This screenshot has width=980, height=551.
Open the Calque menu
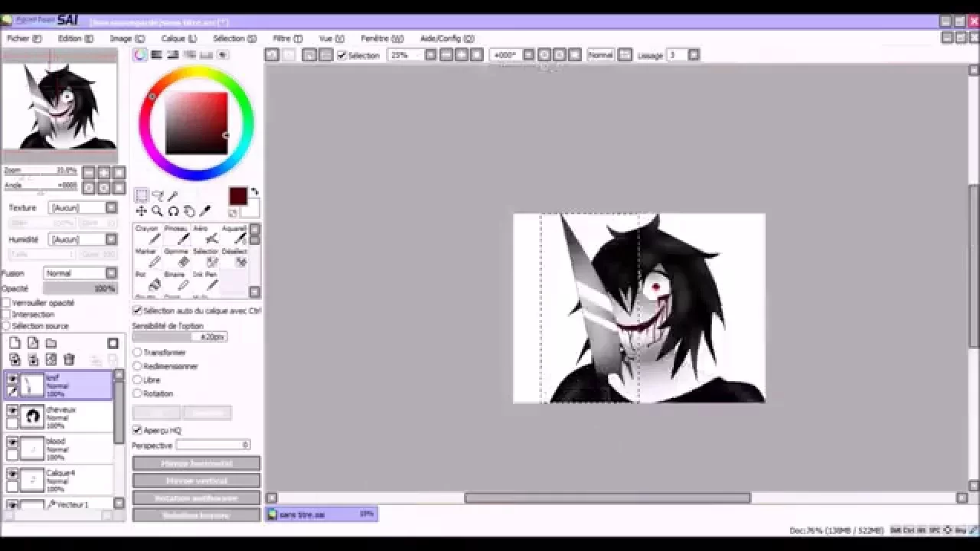[178, 38]
